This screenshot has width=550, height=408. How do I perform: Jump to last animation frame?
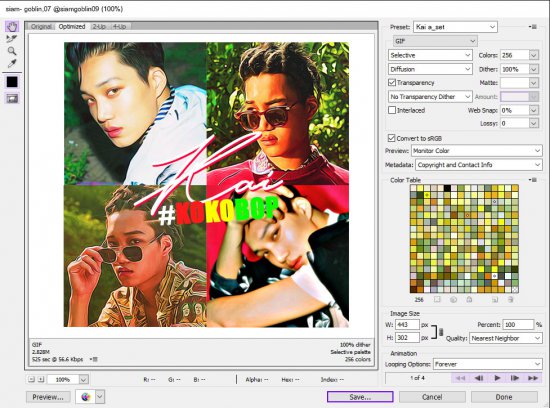click(533, 378)
